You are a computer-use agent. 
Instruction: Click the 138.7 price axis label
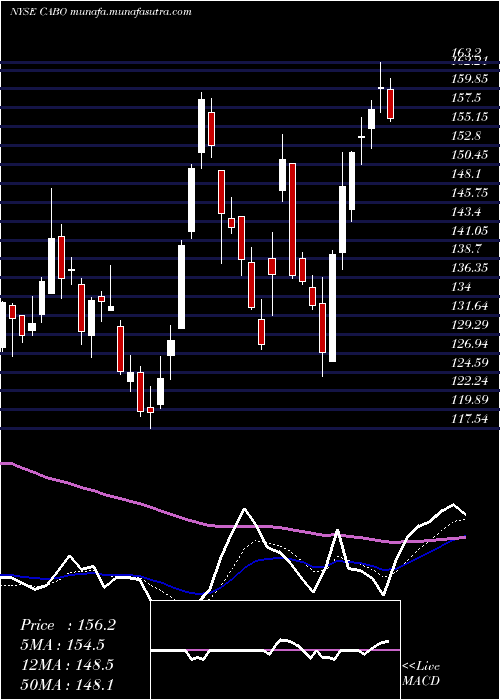466,249
